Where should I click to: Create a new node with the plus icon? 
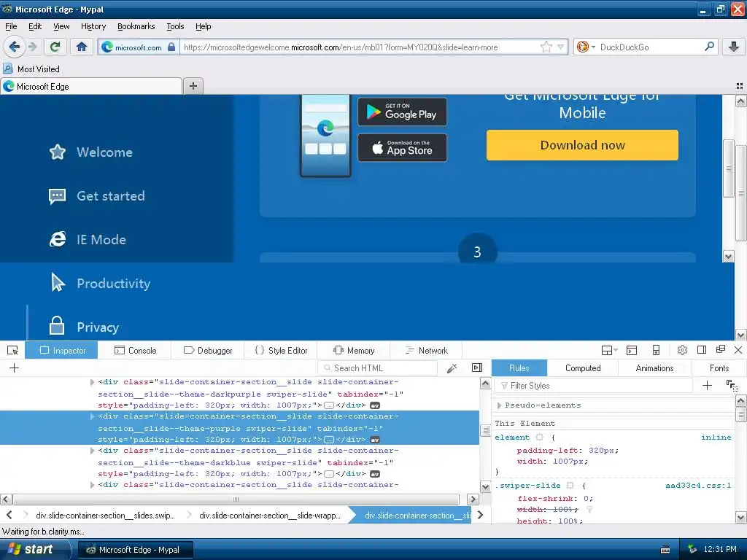15,368
